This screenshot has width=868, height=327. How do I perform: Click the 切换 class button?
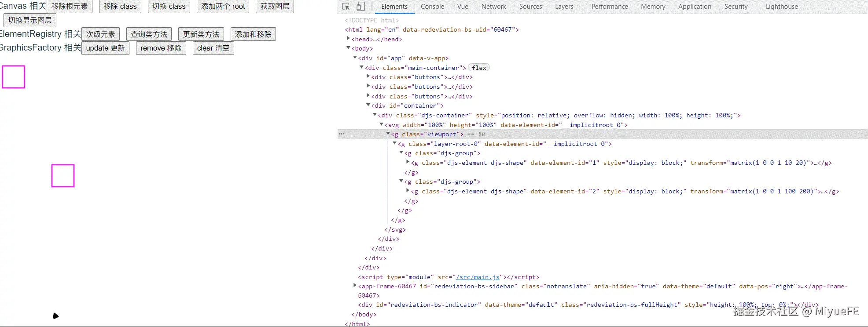(169, 7)
